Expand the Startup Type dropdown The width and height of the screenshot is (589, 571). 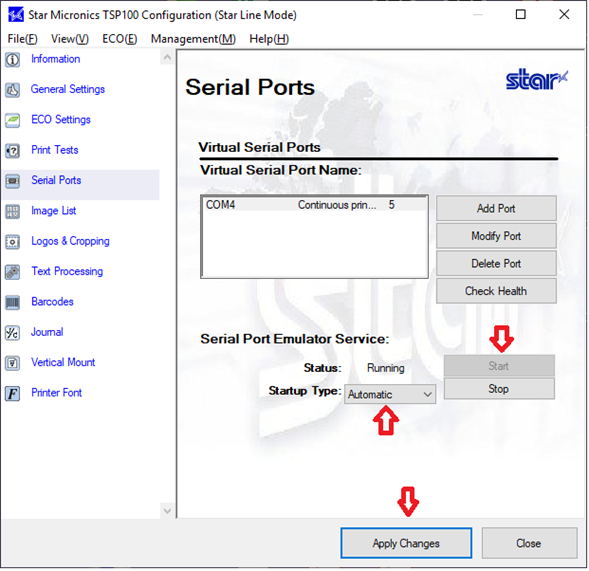tap(390, 394)
